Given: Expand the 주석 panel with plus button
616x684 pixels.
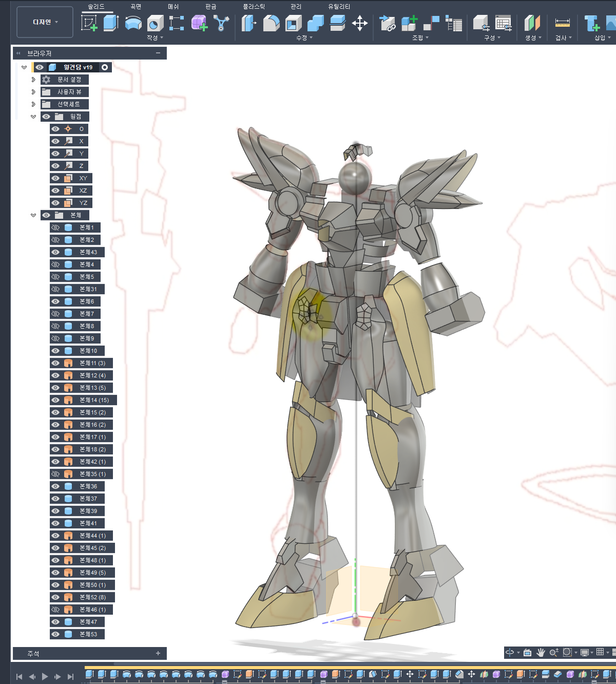Looking at the screenshot, I should 158,653.
